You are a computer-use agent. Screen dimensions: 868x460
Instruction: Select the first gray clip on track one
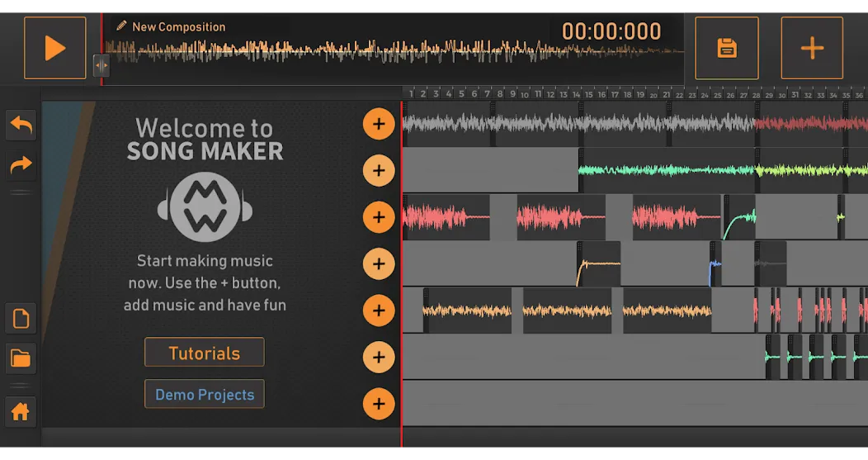click(446, 124)
